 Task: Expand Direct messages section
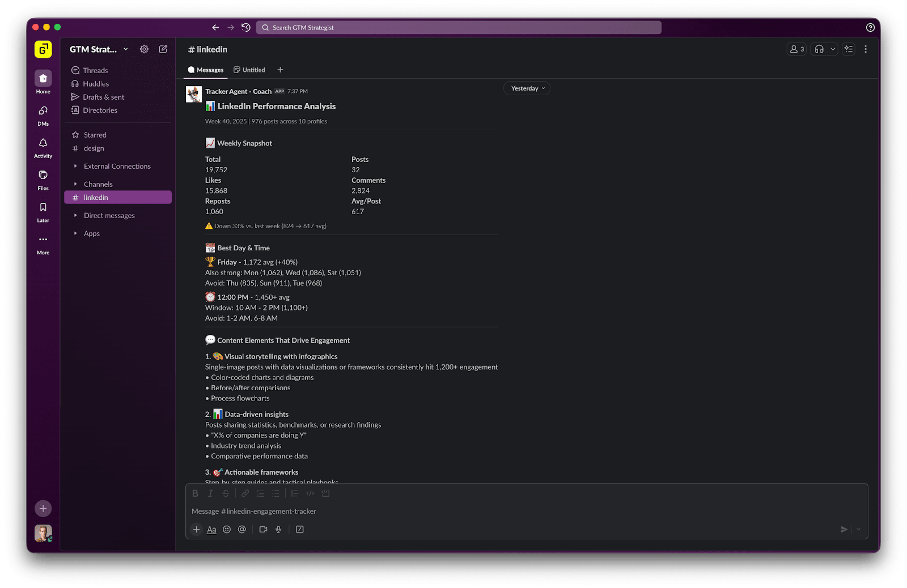click(x=118, y=215)
